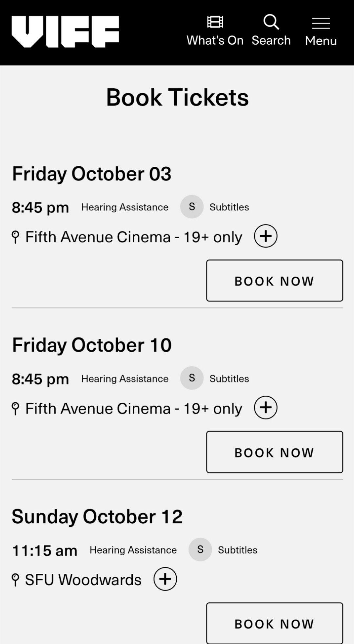Click location pin for October 03 venue
Image resolution: width=354 pixels, height=644 pixels.
coord(15,237)
